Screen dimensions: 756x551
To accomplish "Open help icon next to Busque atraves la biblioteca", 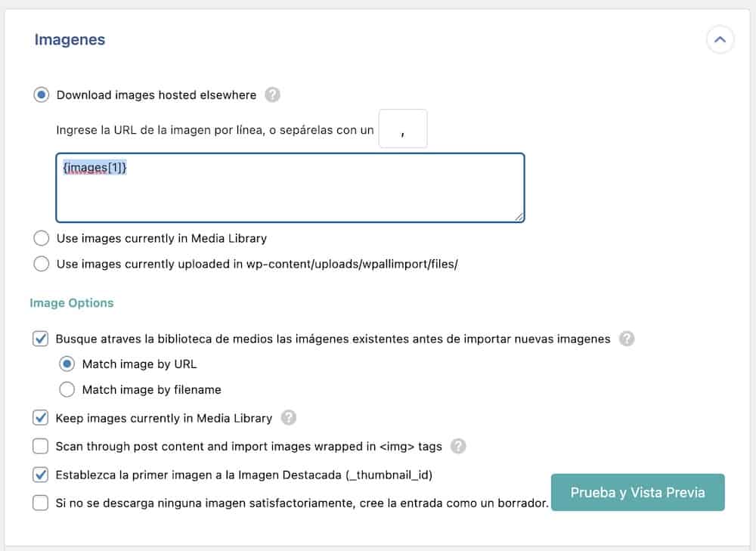I will tap(626, 339).
